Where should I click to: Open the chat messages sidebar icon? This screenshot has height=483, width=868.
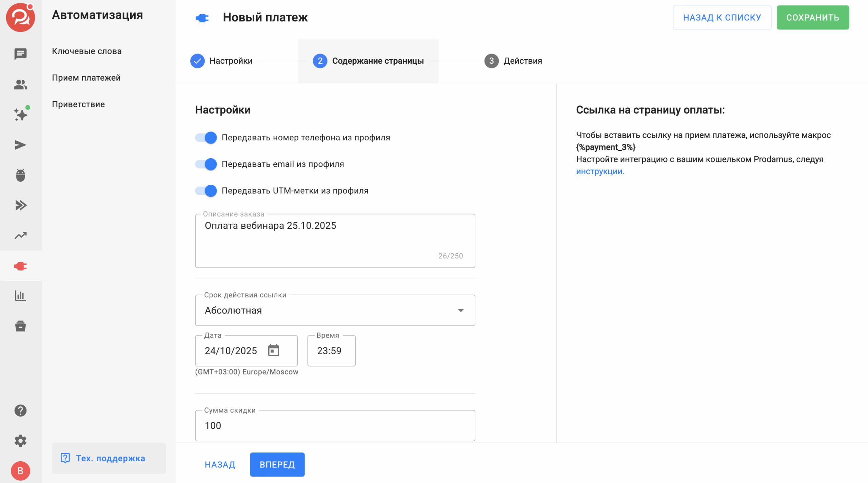20,54
